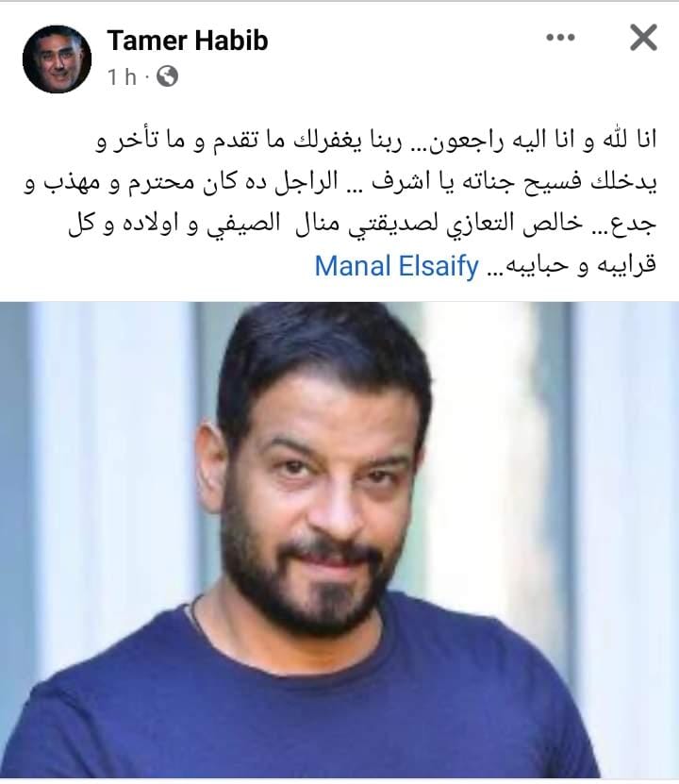Screen dimensions: 679x784
Task: Close the post with the X icon
Action: (643, 38)
